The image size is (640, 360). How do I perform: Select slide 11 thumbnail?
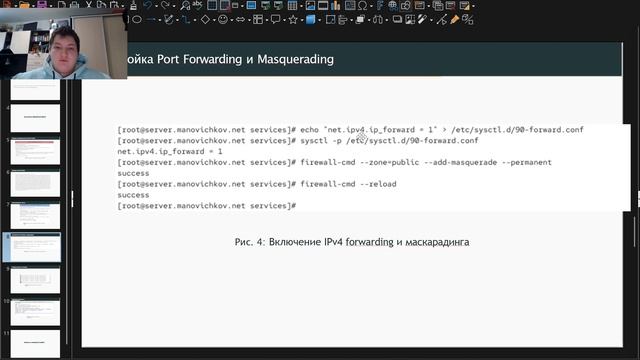point(35,344)
